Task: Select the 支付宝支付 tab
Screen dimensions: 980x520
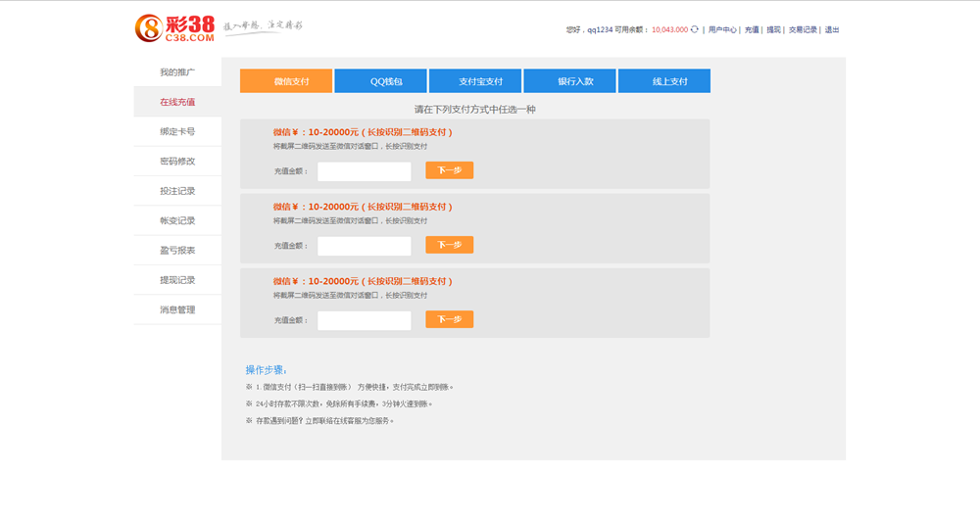Action: click(475, 81)
